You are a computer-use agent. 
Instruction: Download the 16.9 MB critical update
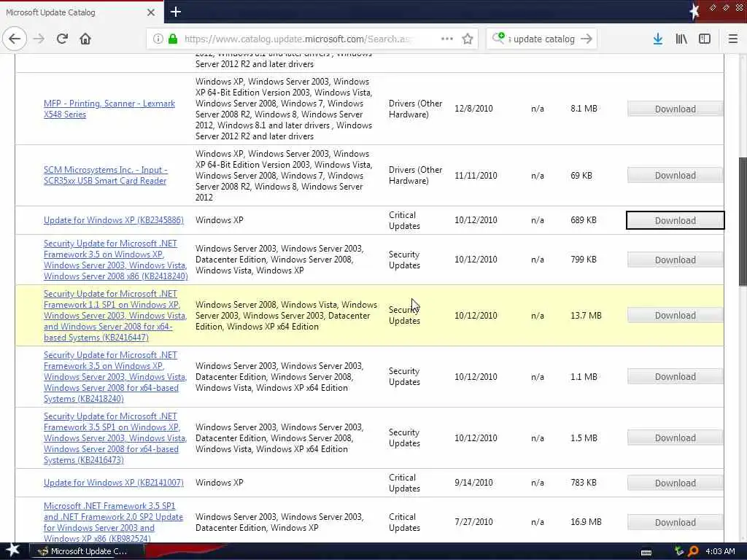click(675, 522)
